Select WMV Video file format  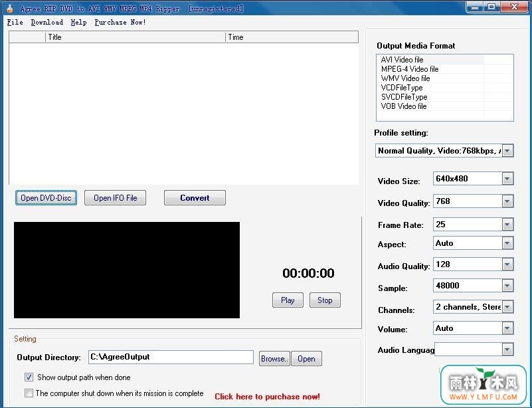coord(405,78)
